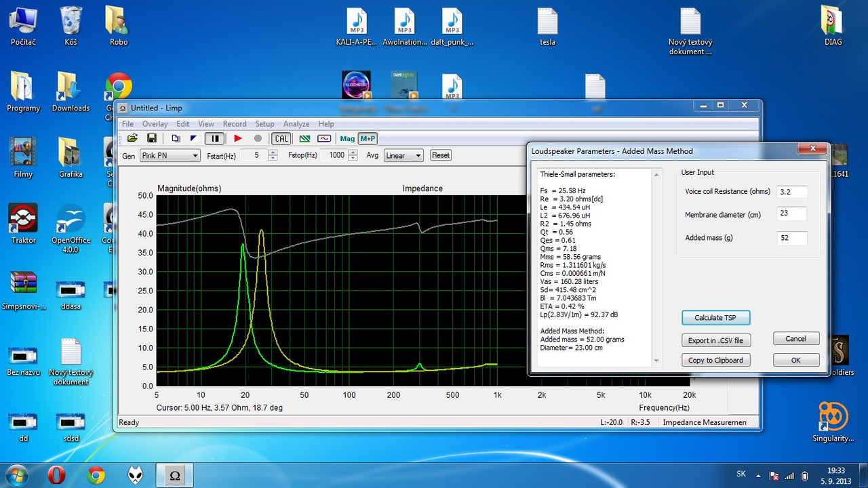Select the OpenOffice 4.0.0 desktop icon
Viewport: 868px width, 488px height.
coord(71,228)
